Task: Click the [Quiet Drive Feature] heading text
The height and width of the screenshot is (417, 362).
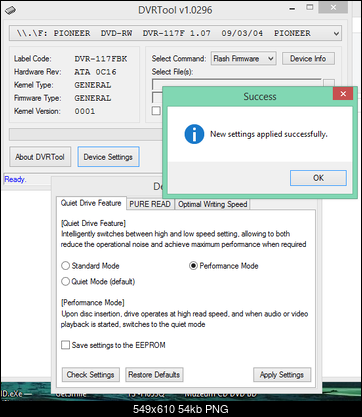Action: pos(93,223)
